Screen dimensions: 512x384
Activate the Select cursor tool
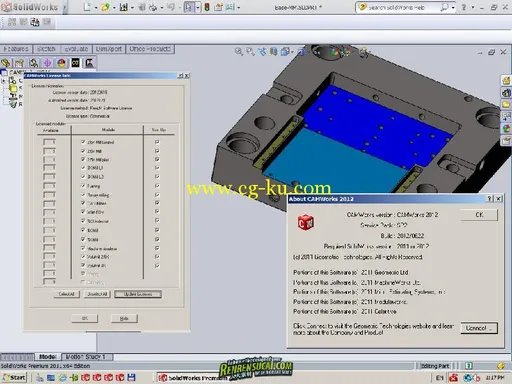188,7
